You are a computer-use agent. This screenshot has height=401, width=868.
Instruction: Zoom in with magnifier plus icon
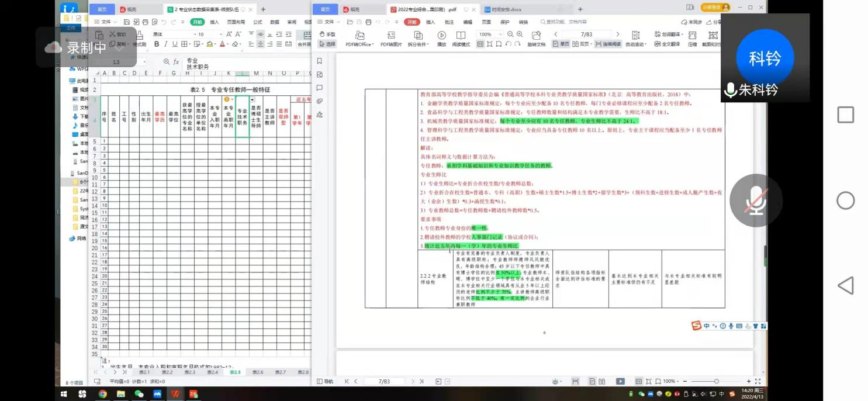pos(520,34)
